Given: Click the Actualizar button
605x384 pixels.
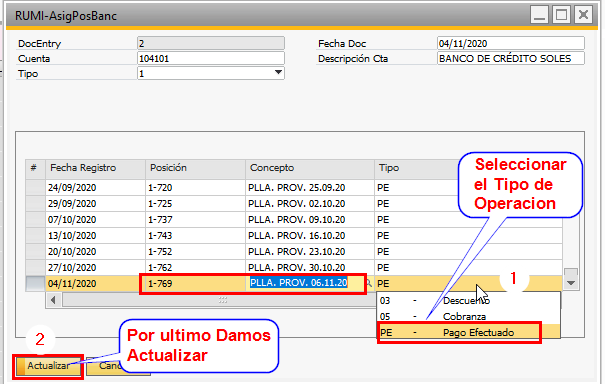Looking at the screenshot, I should (x=48, y=366).
